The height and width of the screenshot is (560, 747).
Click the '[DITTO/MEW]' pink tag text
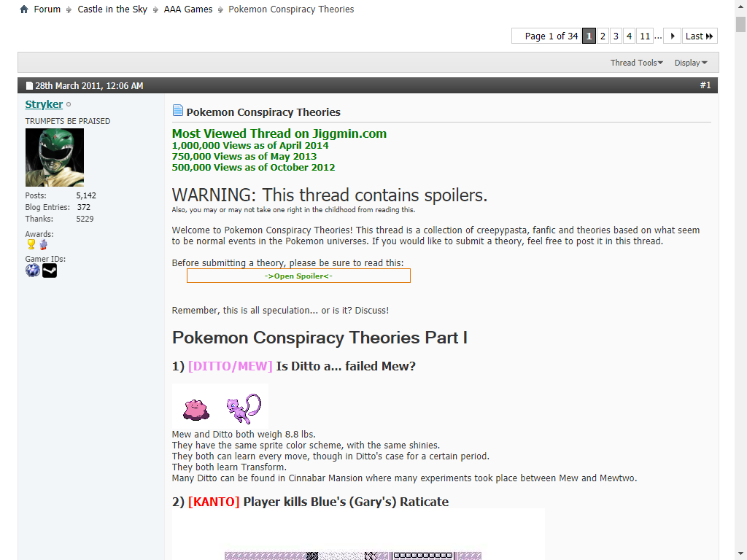click(230, 366)
